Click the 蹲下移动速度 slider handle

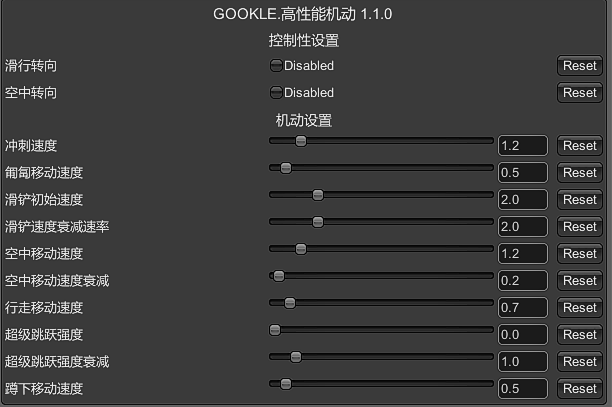[x=286, y=384]
